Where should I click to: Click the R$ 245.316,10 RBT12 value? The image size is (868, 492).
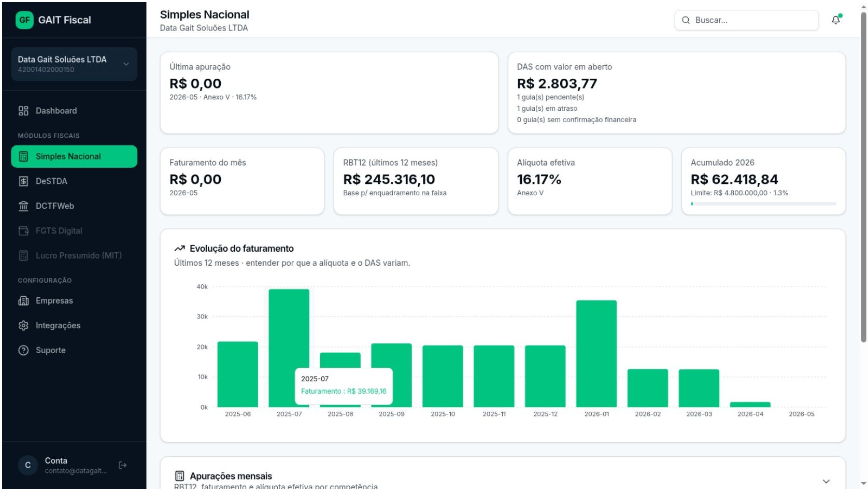[x=389, y=179]
